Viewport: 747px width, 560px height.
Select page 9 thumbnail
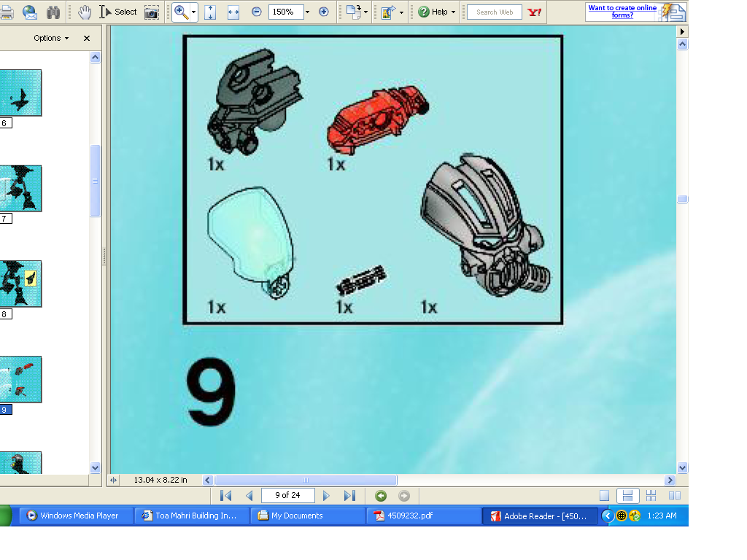click(x=20, y=379)
